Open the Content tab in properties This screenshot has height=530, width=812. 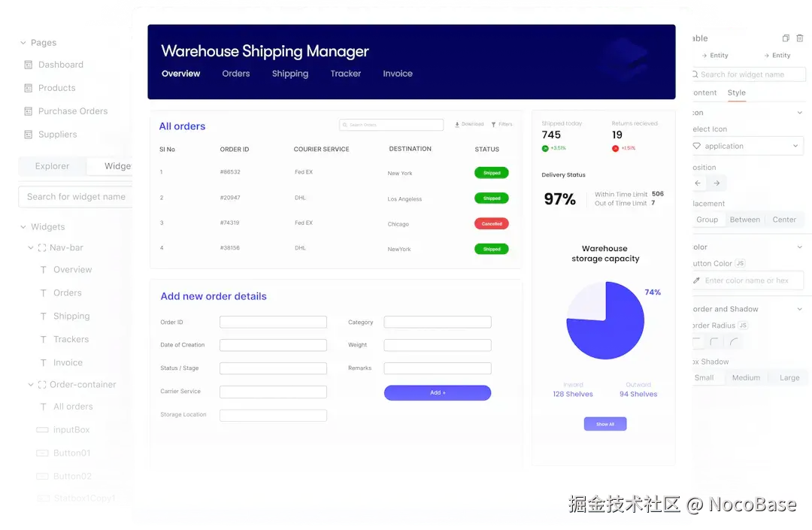(704, 92)
